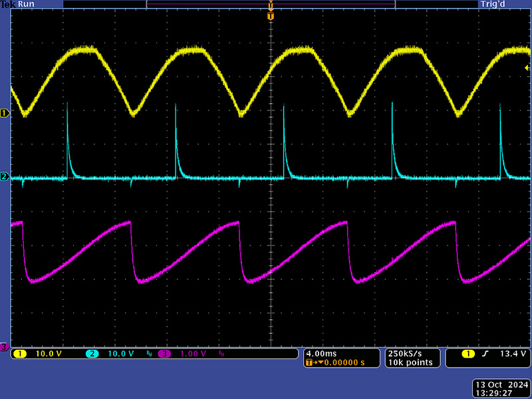This screenshot has width=532, height=399.
Task: Click the trigger source 1 badge at bottom right
Action: point(467,354)
